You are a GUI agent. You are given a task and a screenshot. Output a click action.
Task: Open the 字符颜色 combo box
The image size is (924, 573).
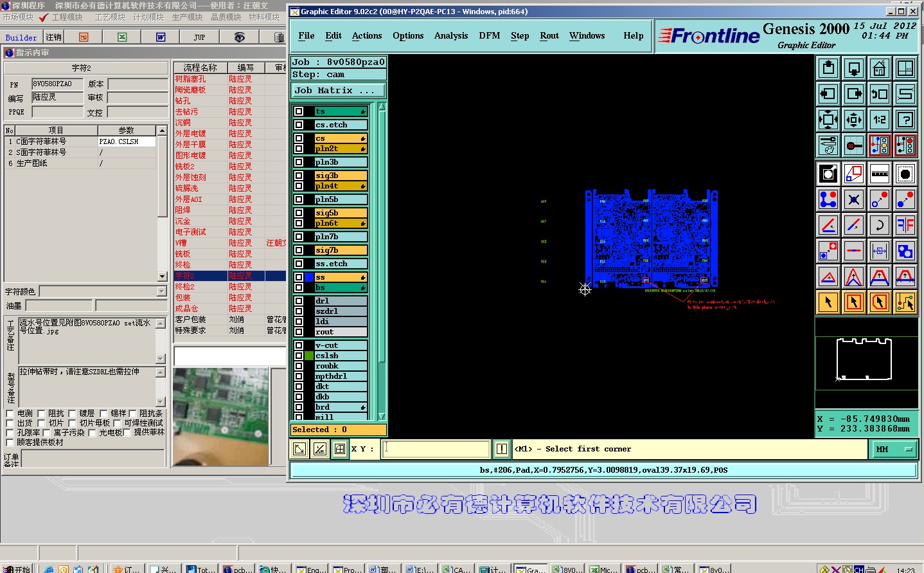click(x=103, y=291)
